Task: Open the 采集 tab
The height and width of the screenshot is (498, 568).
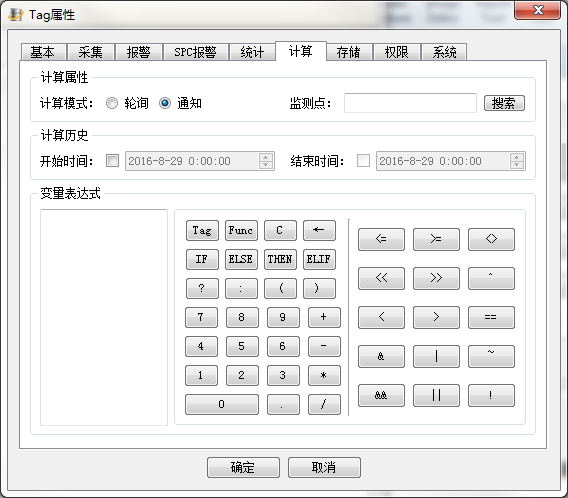Action: pyautogui.click(x=91, y=52)
